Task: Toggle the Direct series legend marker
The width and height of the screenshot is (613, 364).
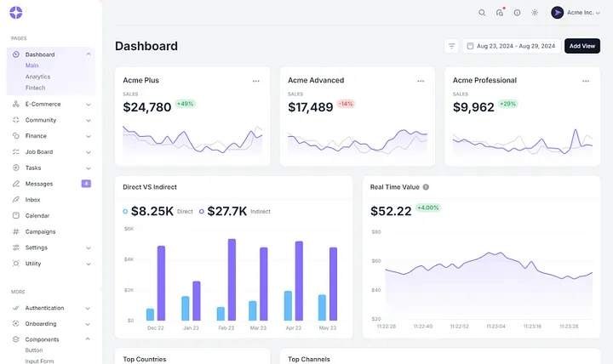Action: 125,211
